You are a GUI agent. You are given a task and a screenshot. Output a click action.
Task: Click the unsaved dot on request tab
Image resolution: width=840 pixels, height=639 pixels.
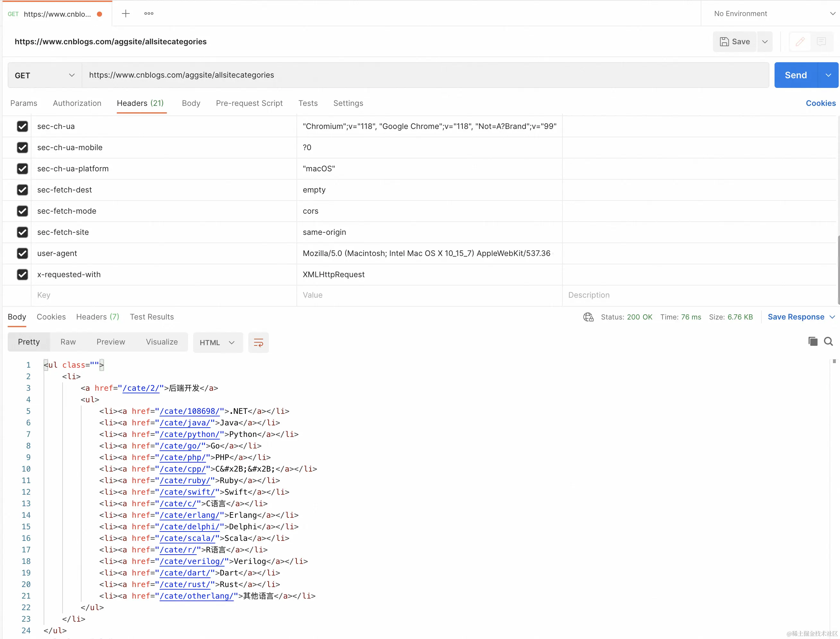pos(100,14)
